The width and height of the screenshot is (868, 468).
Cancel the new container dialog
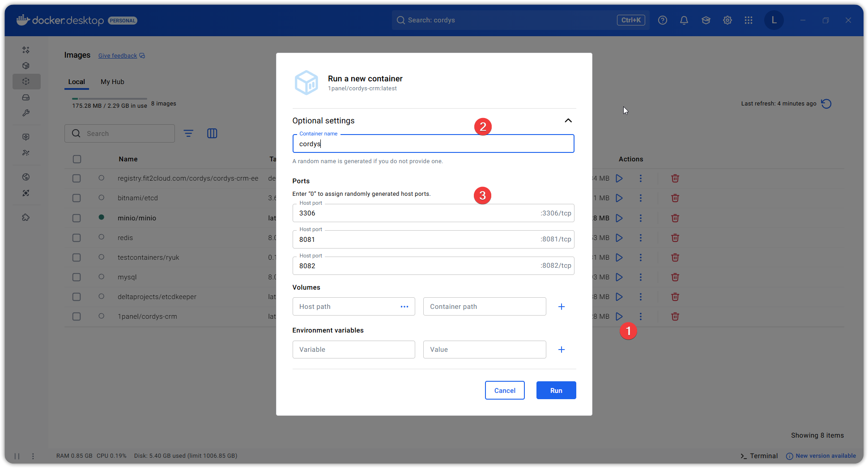point(504,390)
